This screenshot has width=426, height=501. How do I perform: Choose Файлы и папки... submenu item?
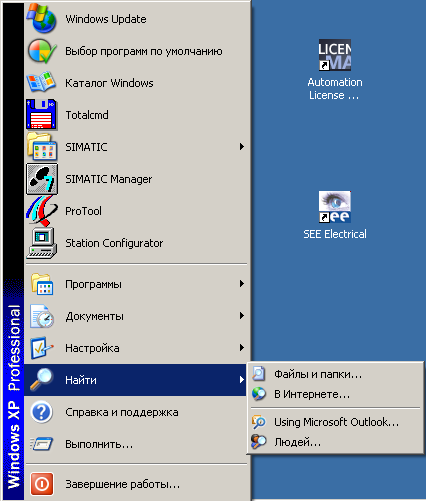click(x=335, y=374)
